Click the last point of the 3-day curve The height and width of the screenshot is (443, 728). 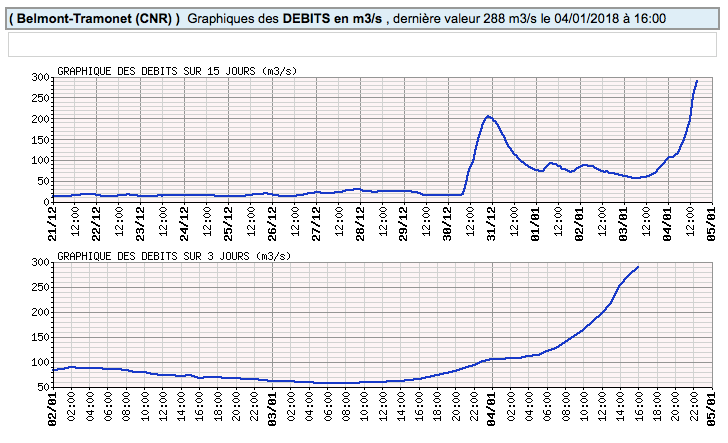pos(638,267)
